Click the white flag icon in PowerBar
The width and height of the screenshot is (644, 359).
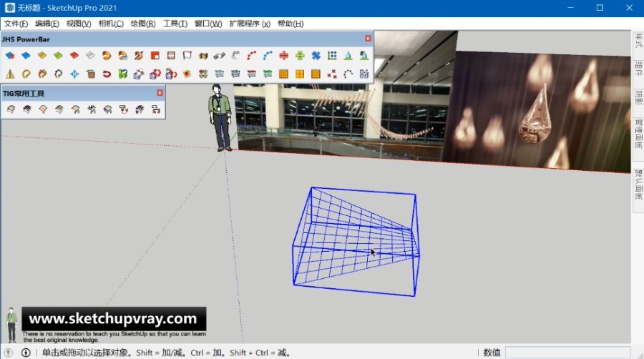click(187, 55)
